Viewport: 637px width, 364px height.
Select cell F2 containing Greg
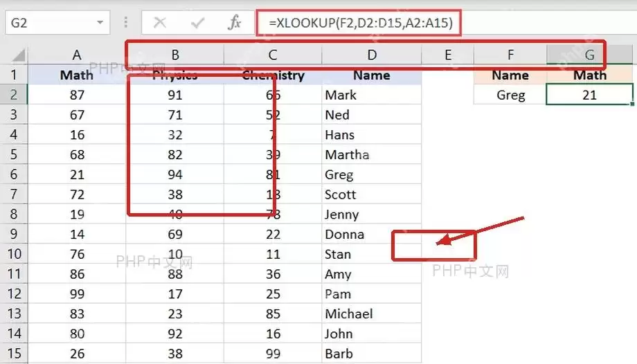510,95
